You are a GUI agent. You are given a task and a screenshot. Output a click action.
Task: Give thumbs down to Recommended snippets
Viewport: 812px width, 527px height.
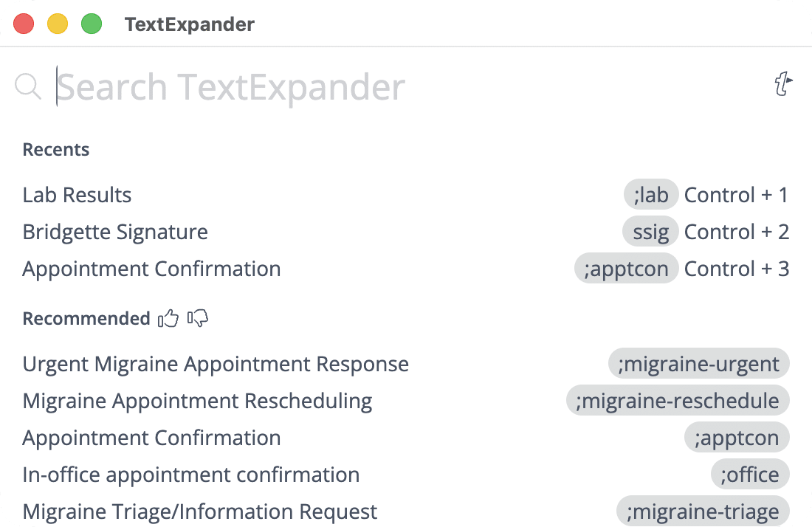[198, 319]
